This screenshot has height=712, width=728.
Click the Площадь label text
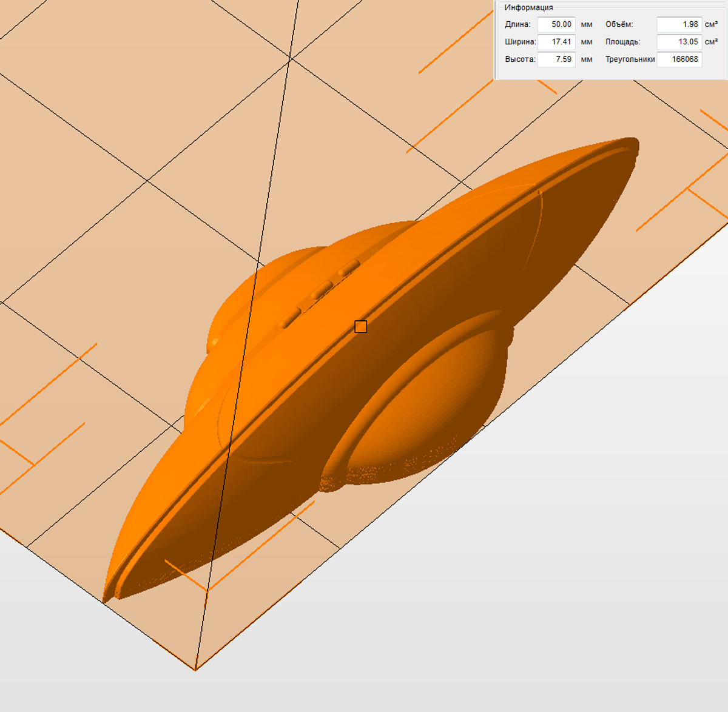[622, 42]
